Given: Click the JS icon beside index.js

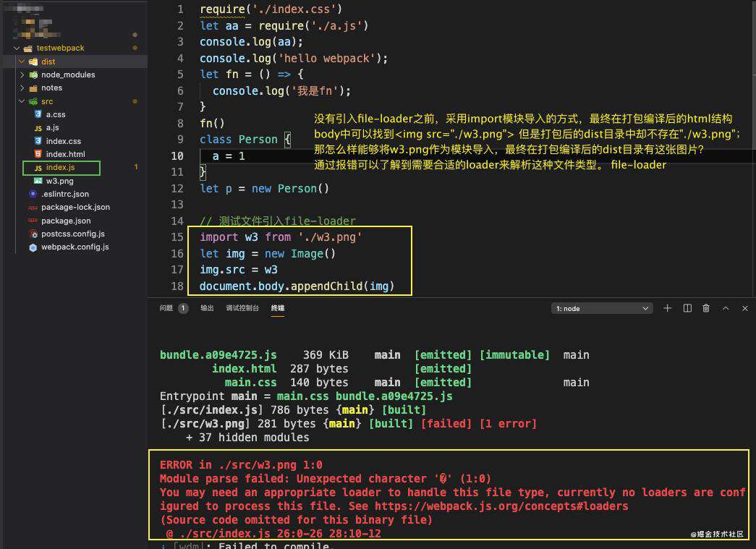Looking at the screenshot, I should (x=38, y=168).
